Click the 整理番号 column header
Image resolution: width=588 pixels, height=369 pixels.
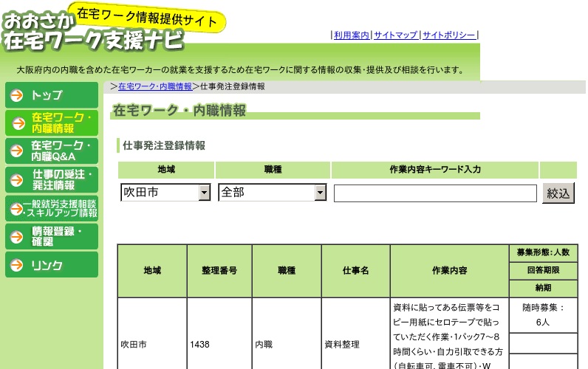click(219, 271)
